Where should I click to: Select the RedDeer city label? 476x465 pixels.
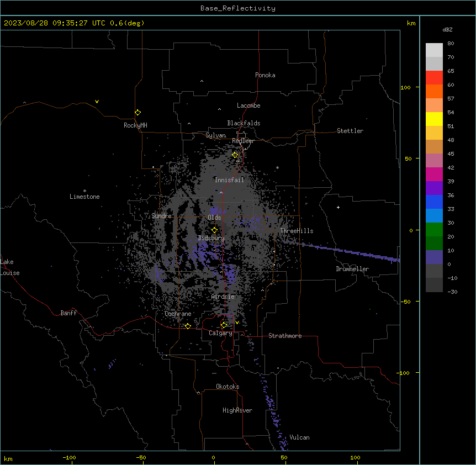(x=243, y=141)
